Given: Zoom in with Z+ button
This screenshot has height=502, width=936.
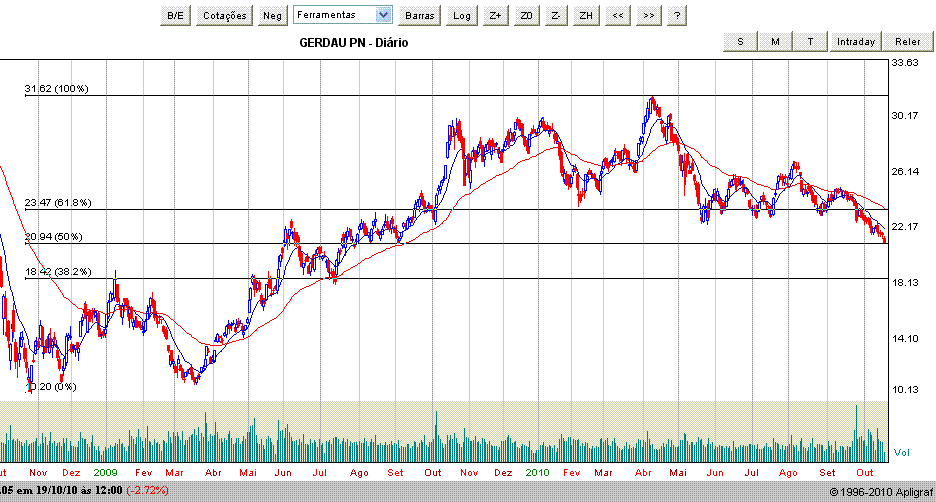Looking at the screenshot, I should coord(495,16).
